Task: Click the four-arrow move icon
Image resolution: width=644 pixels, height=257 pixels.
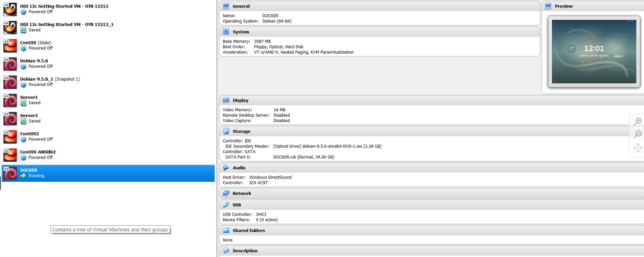Action: coord(638,147)
